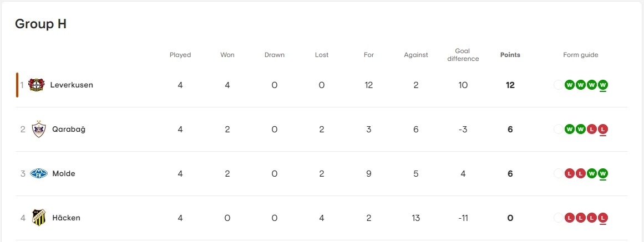Click the Form guide column header
The width and height of the screenshot is (644, 242).
[x=580, y=55]
